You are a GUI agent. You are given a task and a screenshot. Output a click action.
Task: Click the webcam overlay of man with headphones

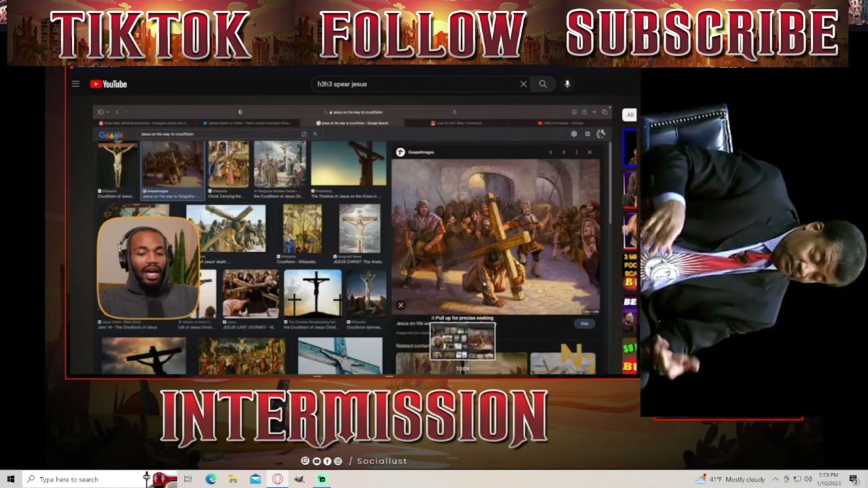click(149, 268)
